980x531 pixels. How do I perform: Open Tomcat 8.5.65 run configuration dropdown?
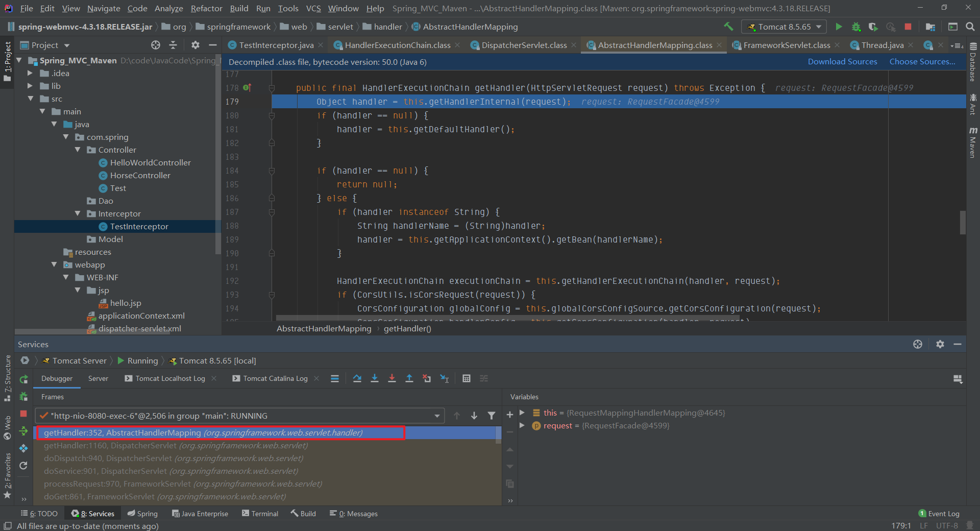coord(783,27)
